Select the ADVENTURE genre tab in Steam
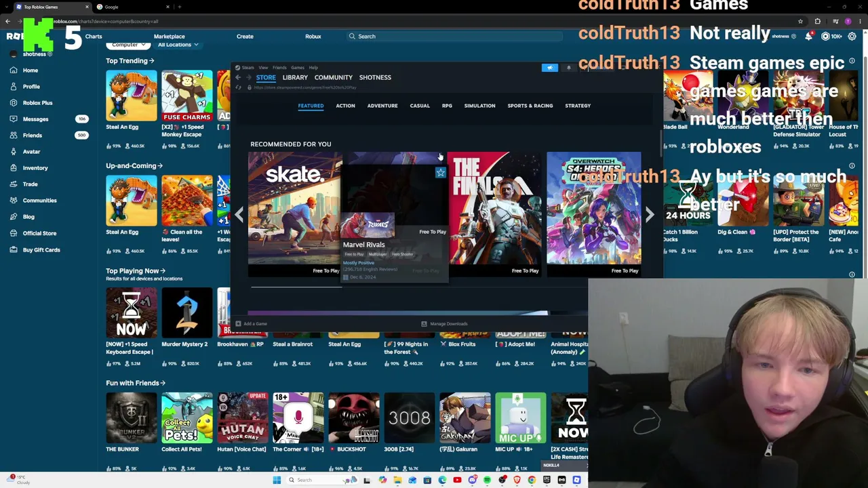This screenshot has width=868, height=488. [x=382, y=106]
